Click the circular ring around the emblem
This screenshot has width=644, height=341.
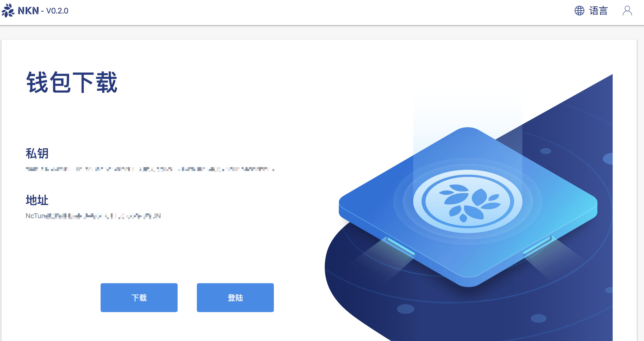(468, 201)
